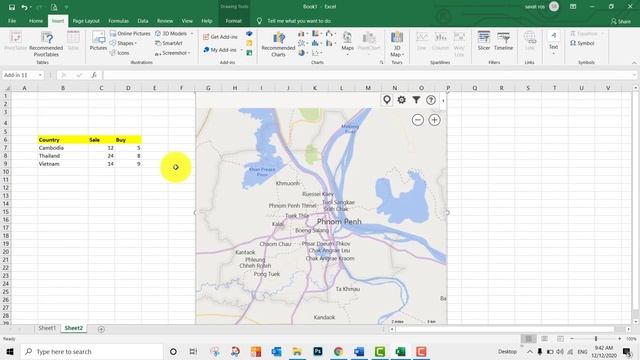Zoom out on the map
This screenshot has width=640, height=360.
click(x=418, y=120)
